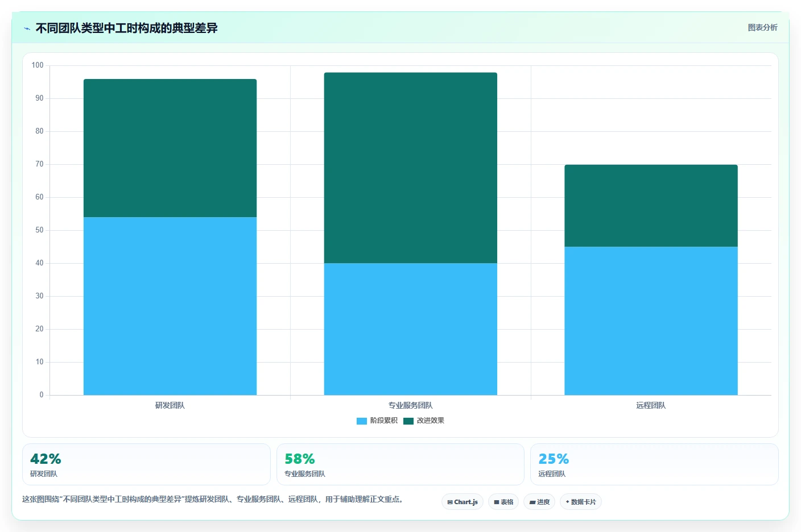This screenshot has width=801, height=532.
Task: Click the light blue 阶段累积 legend swatch
Action: pyautogui.click(x=362, y=421)
